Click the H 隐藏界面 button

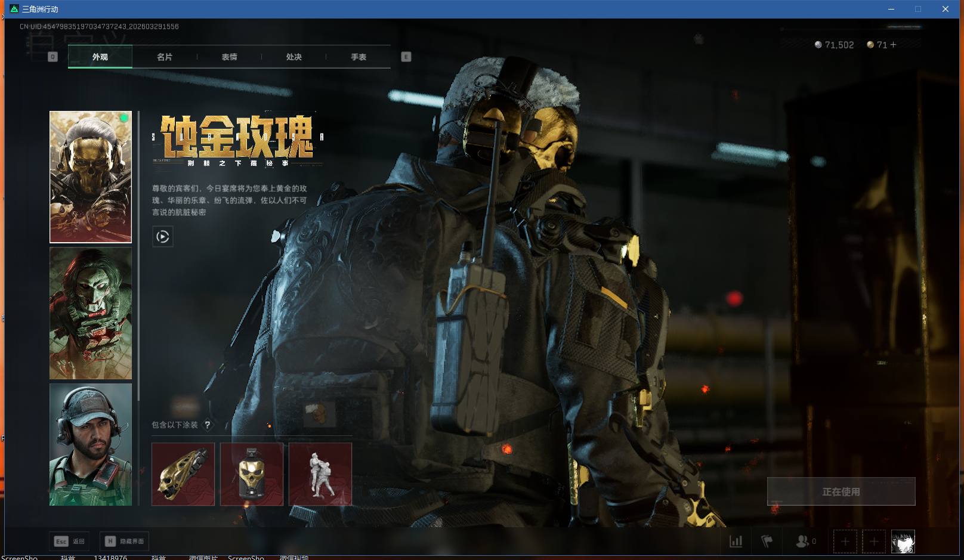coord(124,541)
